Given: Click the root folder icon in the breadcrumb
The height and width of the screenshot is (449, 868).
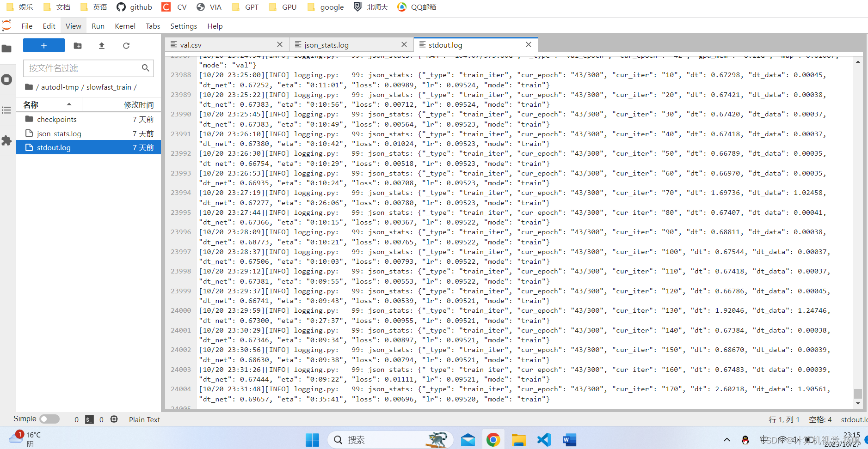Looking at the screenshot, I should pyautogui.click(x=29, y=87).
